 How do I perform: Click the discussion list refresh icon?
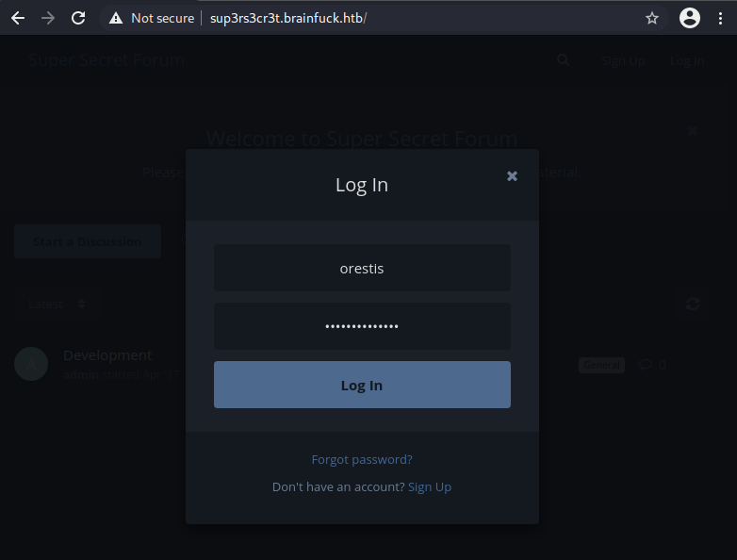[693, 304]
